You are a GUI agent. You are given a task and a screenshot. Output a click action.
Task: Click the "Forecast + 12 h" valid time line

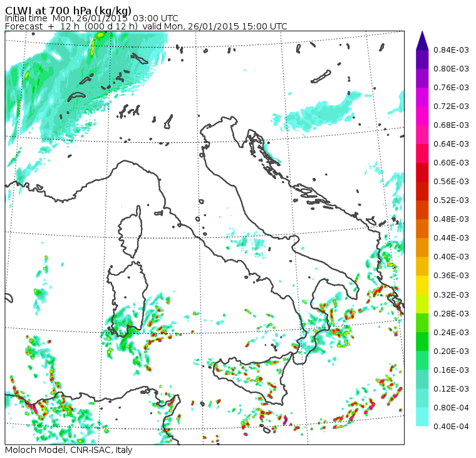point(146,26)
